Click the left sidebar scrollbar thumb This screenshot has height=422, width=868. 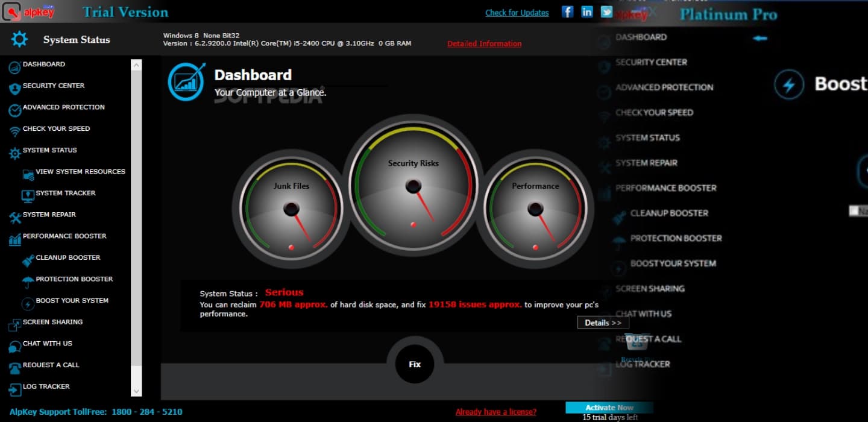(x=136, y=217)
